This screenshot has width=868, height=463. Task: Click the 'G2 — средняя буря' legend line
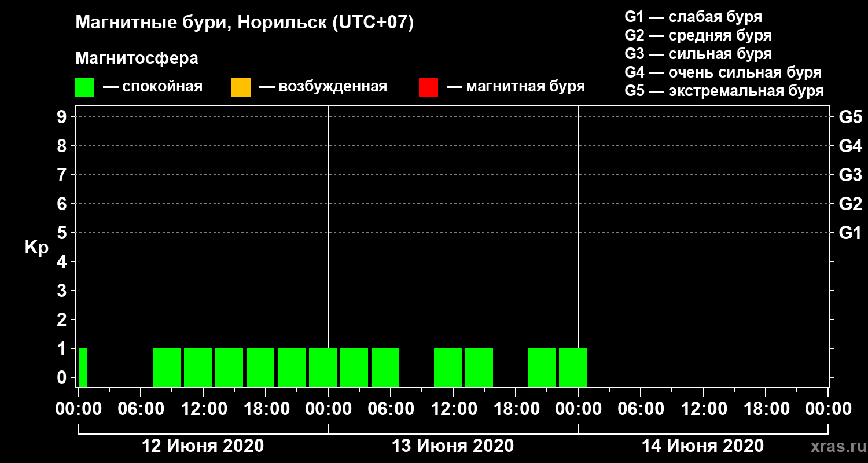698,35
